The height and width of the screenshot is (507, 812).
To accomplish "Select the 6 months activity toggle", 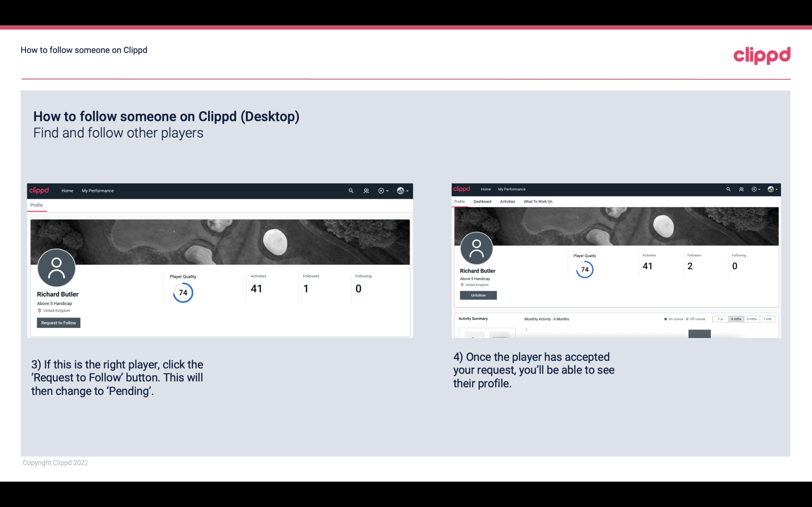I will click(x=735, y=319).
